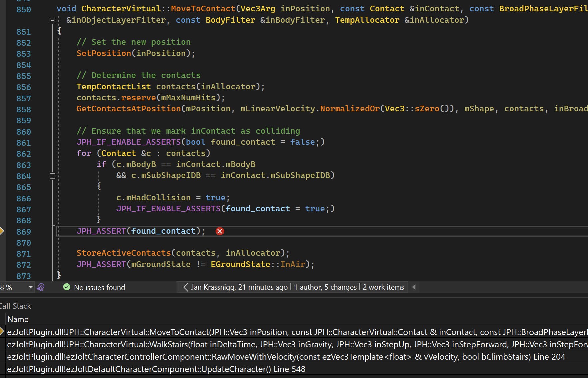Image resolution: width=588 pixels, height=378 pixels.
Task: Open the code cleanup brush icon
Action: (41, 287)
